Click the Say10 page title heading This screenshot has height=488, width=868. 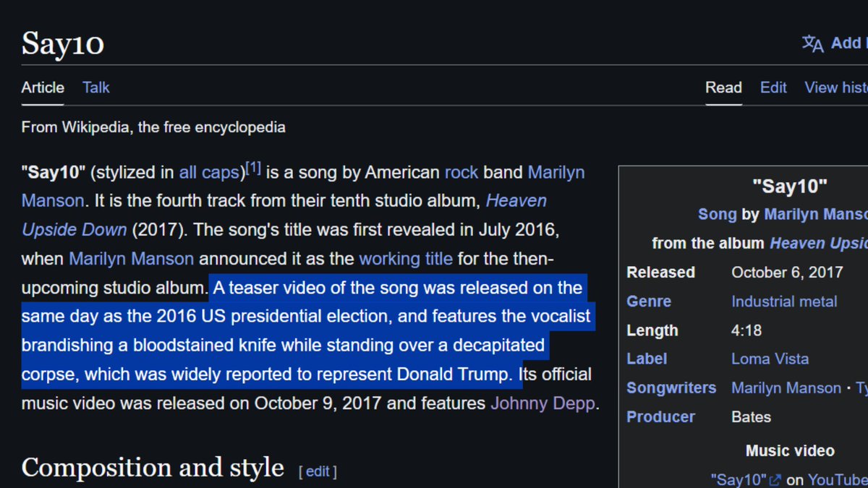point(63,43)
